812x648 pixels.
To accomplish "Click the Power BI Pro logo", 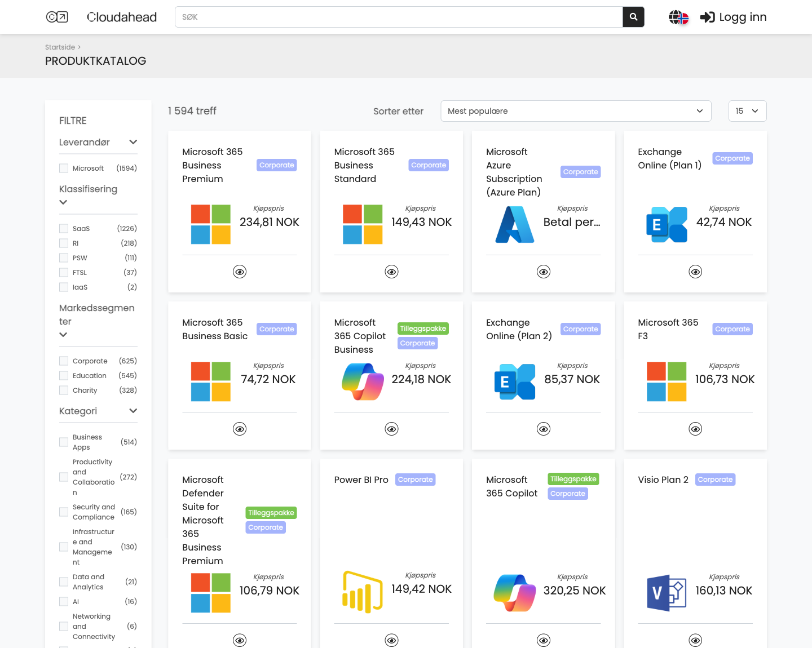I will click(363, 592).
